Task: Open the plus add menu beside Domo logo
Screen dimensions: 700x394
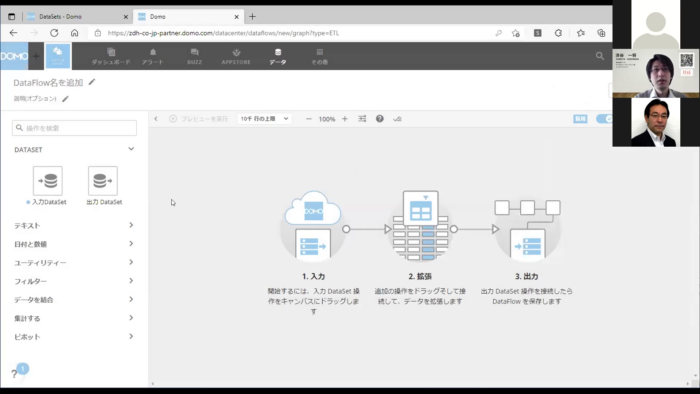Action: tap(36, 56)
